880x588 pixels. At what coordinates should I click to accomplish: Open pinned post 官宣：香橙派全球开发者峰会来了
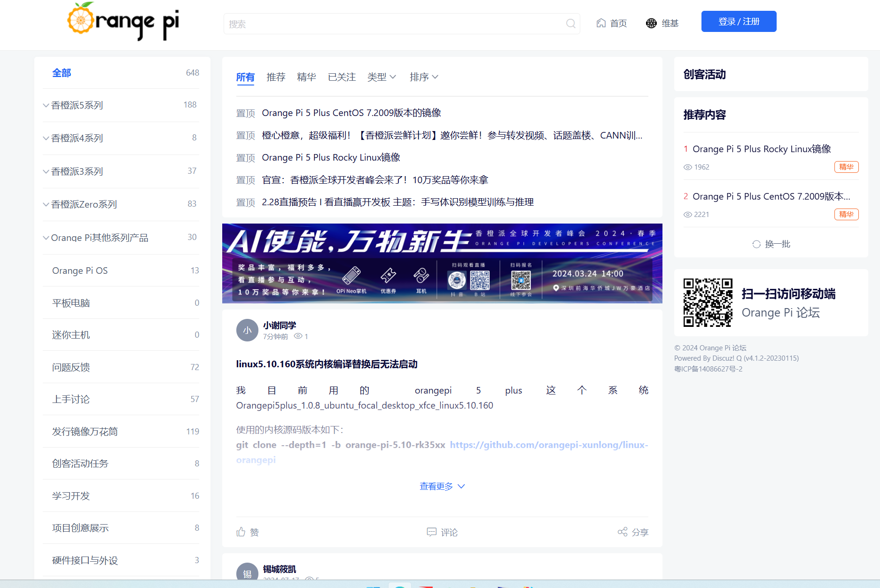point(375,180)
